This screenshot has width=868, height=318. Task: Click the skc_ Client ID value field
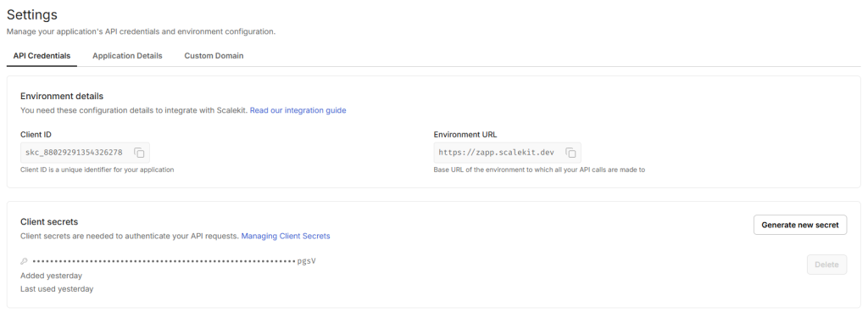(x=85, y=153)
